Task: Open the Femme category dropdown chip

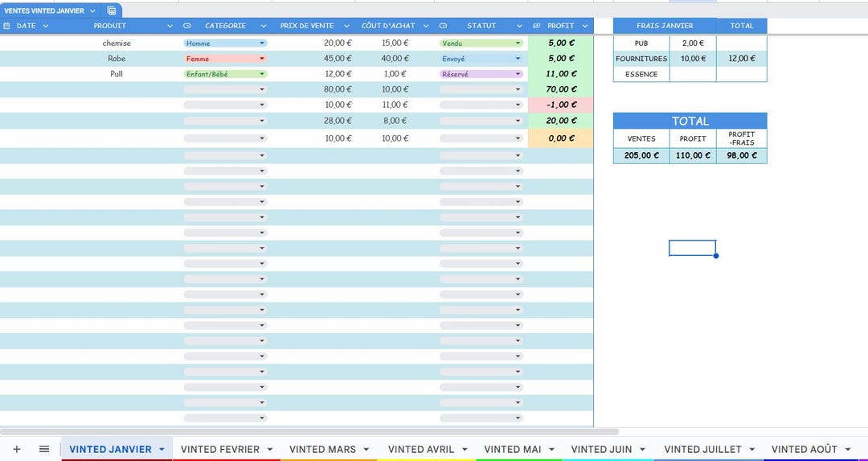Action: [x=225, y=58]
